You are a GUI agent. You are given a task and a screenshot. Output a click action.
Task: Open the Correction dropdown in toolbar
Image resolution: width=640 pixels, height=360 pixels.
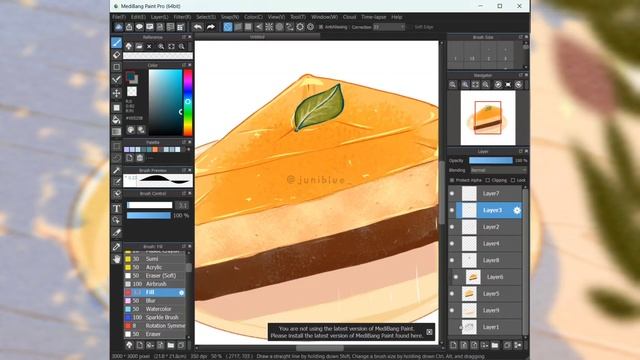click(x=389, y=27)
